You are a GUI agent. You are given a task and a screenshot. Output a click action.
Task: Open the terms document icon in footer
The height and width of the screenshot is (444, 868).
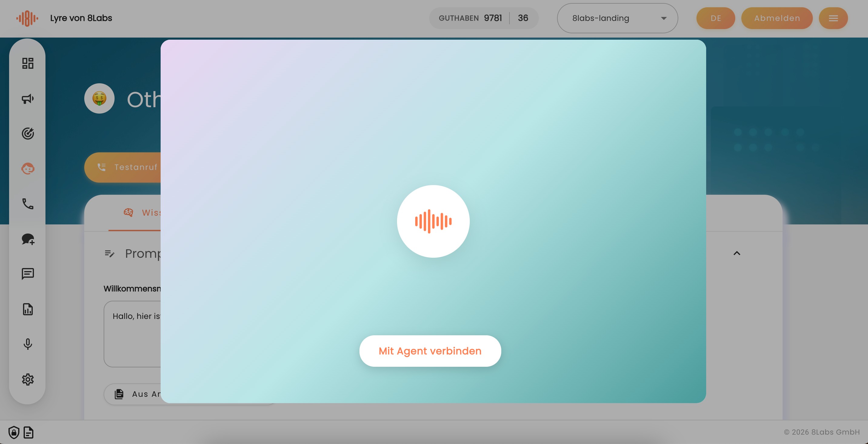point(29,432)
